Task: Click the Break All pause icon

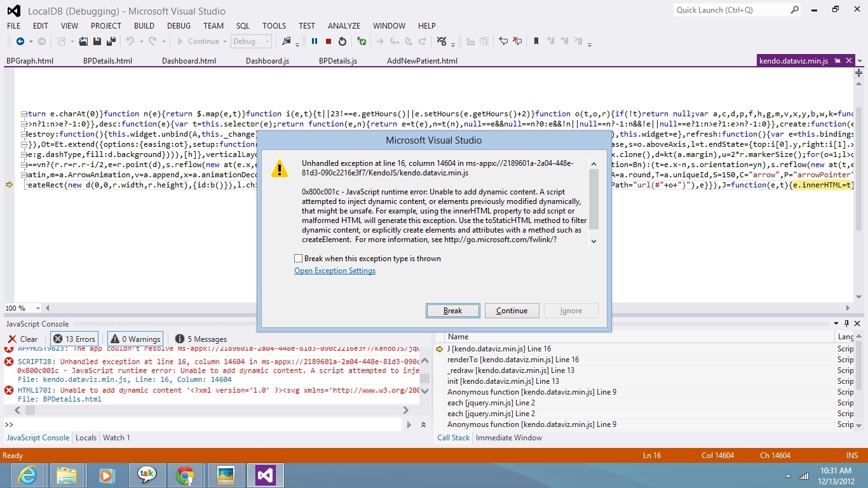Action: point(315,41)
